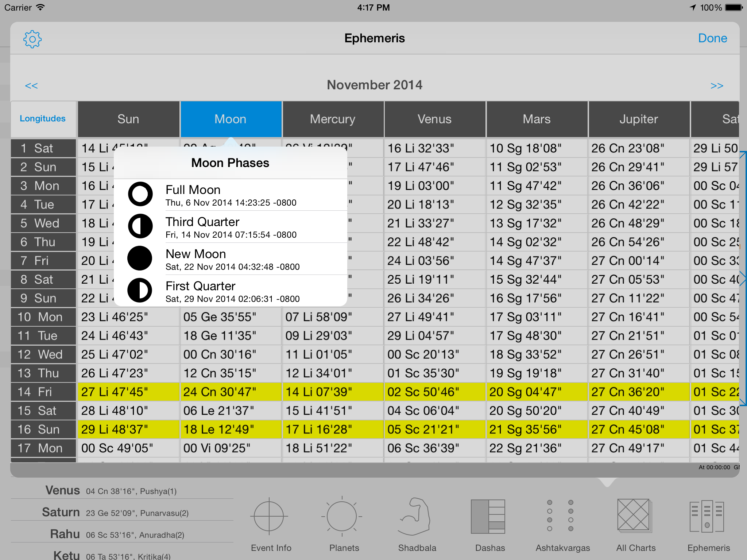Open the Shadbala flexed arm icon
The height and width of the screenshot is (560, 747).
click(415, 516)
